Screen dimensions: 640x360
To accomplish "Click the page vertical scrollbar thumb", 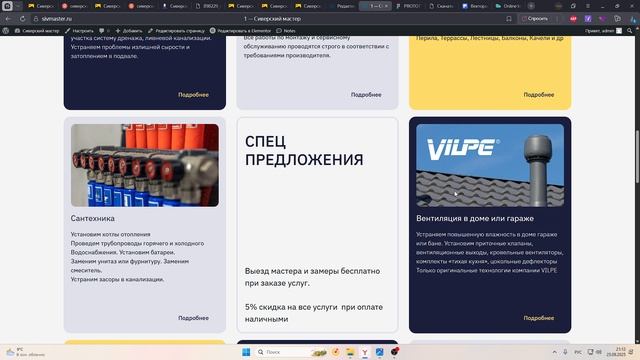I will click(x=637, y=157).
